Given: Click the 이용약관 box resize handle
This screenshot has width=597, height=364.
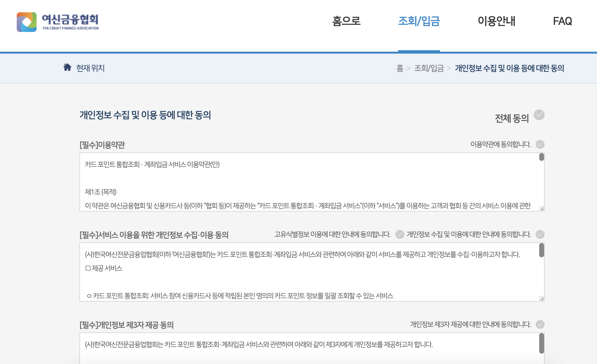Looking at the screenshot, I should [x=542, y=209].
